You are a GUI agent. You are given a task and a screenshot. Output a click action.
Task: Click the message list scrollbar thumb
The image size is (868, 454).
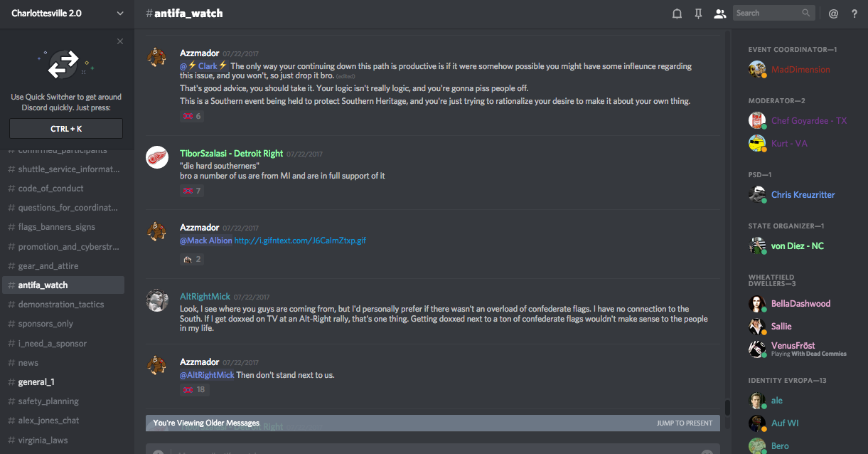727,408
